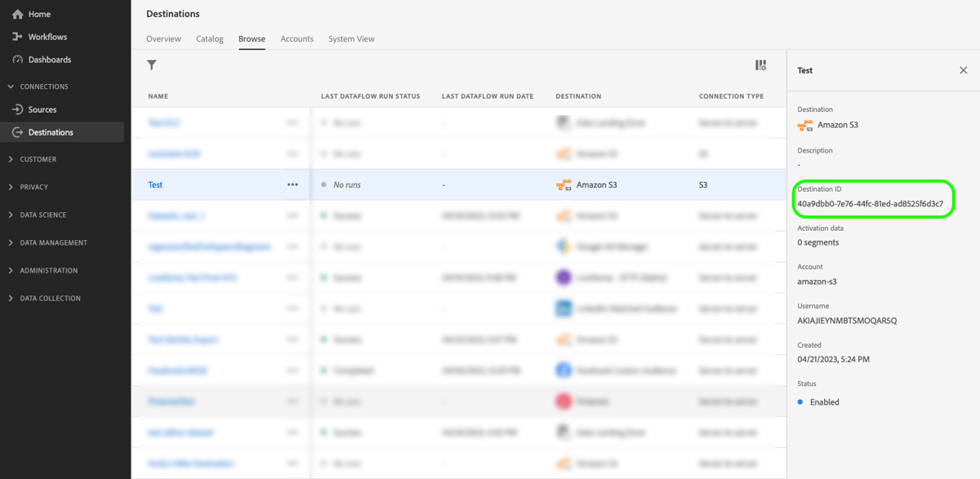Click the Facebook Custom Audience destination icon

point(562,370)
